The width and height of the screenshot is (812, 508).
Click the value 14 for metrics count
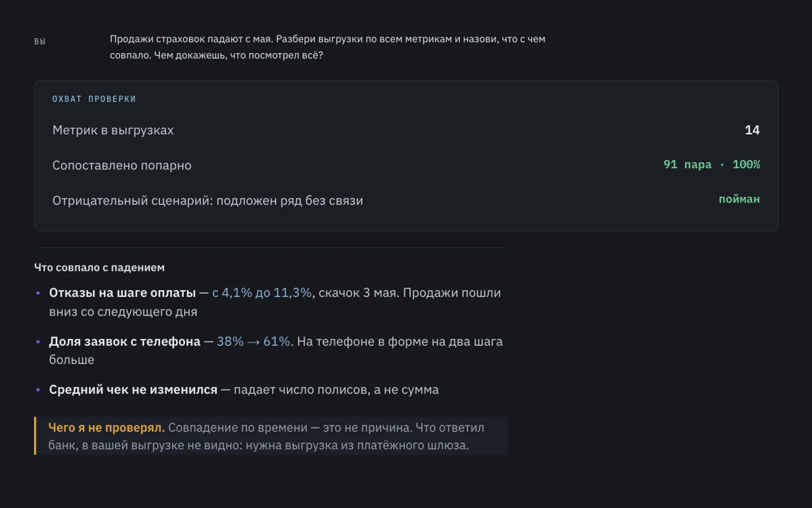(752, 130)
